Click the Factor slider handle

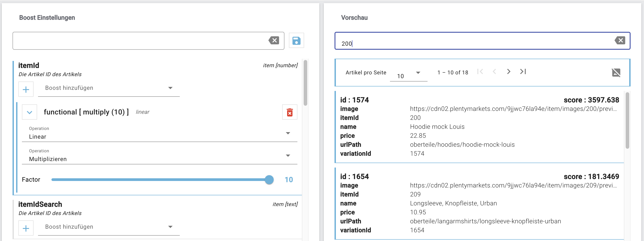(269, 180)
